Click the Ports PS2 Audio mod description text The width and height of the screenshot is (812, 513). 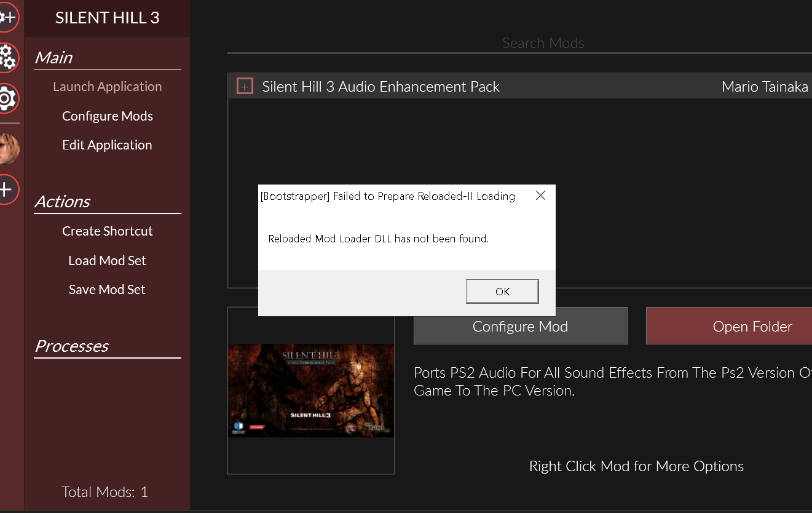click(613, 381)
